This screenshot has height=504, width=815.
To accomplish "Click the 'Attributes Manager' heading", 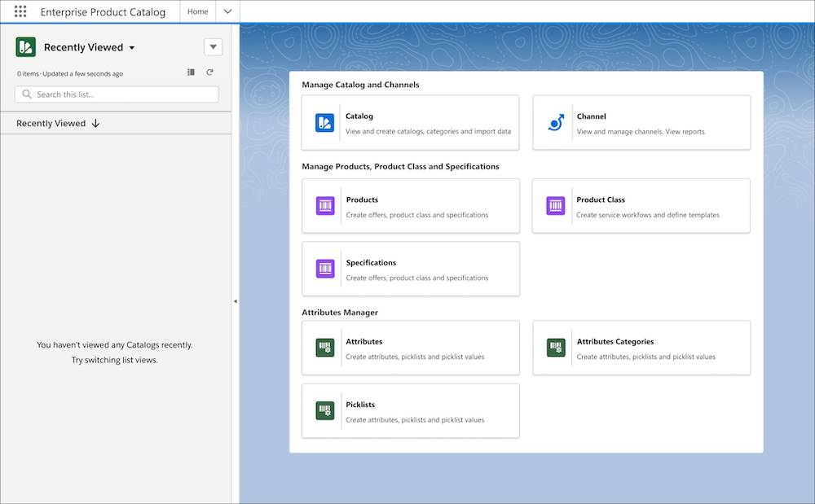I will (x=339, y=313).
